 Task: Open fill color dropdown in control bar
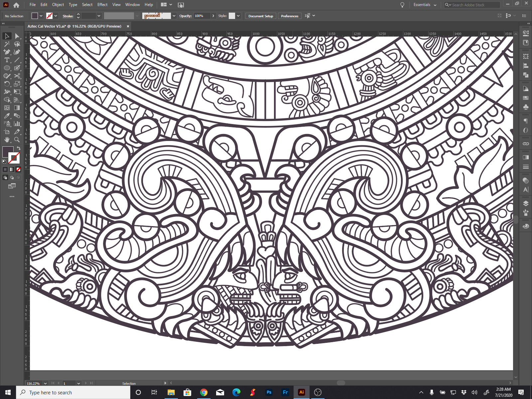pos(41,16)
